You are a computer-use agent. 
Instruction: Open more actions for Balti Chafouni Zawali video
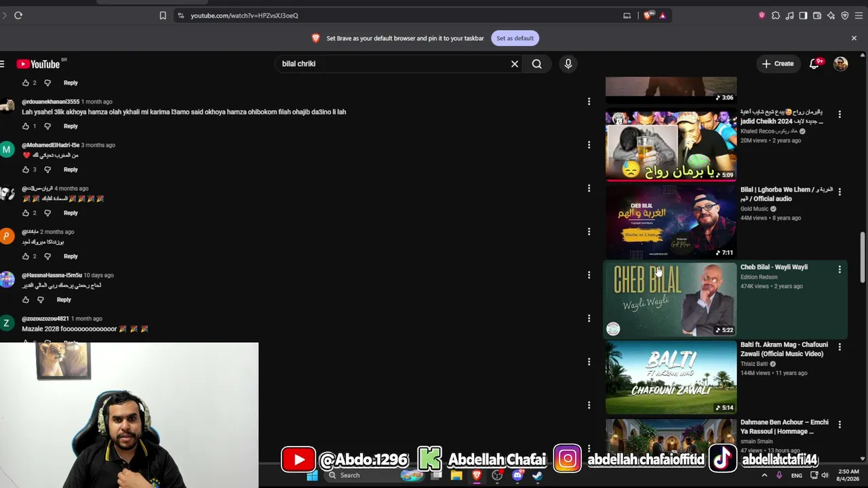[x=840, y=347]
